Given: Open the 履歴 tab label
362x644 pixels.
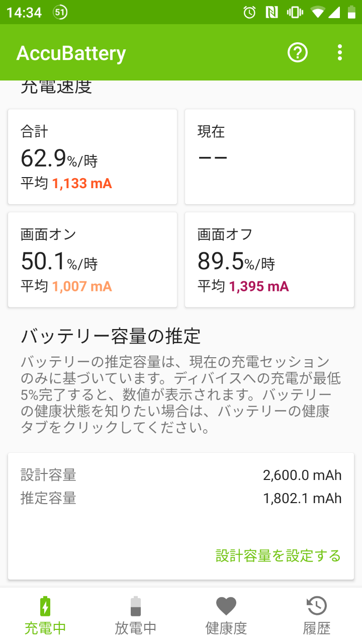Looking at the screenshot, I should [317, 628].
